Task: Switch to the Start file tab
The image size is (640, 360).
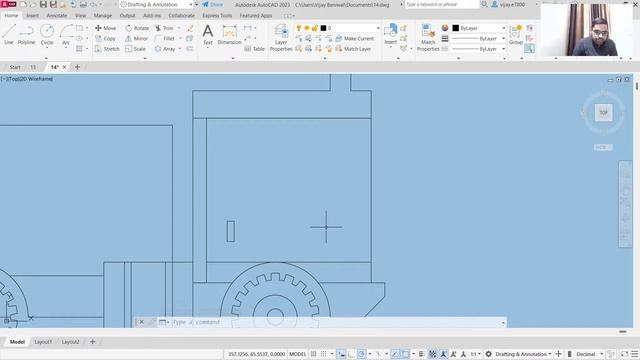Action: coord(15,67)
